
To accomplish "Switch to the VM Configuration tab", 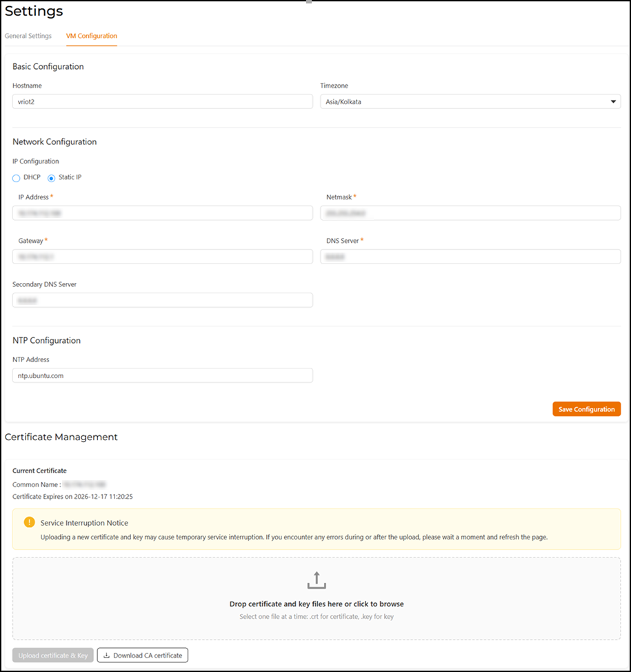I will click(91, 36).
